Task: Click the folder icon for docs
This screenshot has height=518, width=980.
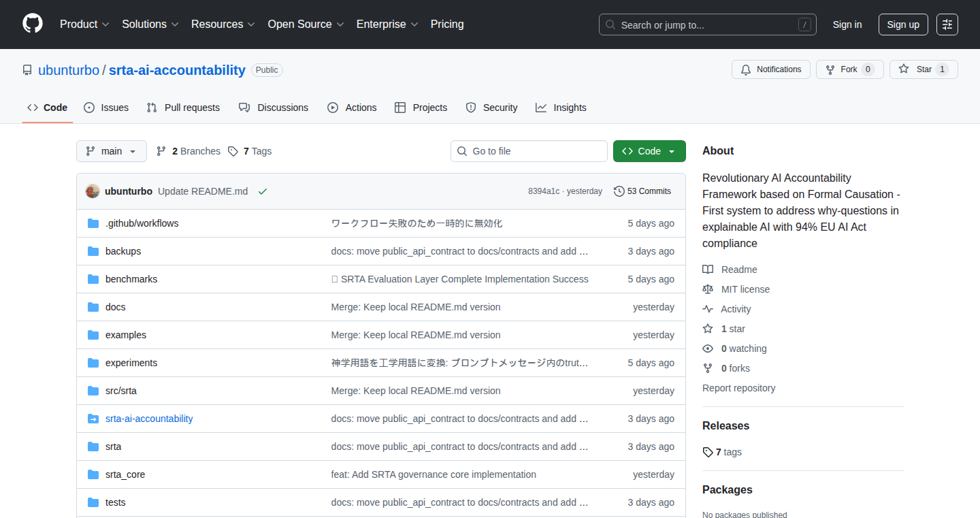Action: tap(93, 307)
